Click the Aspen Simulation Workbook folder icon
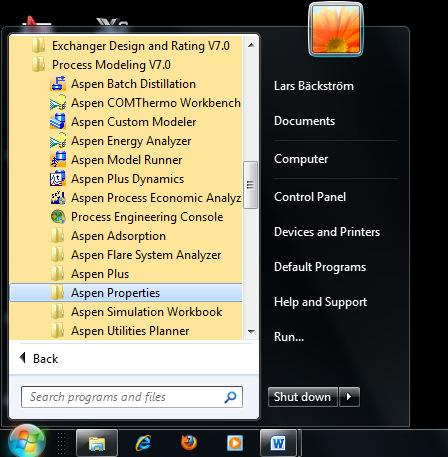This screenshot has height=457, width=448. point(57,312)
